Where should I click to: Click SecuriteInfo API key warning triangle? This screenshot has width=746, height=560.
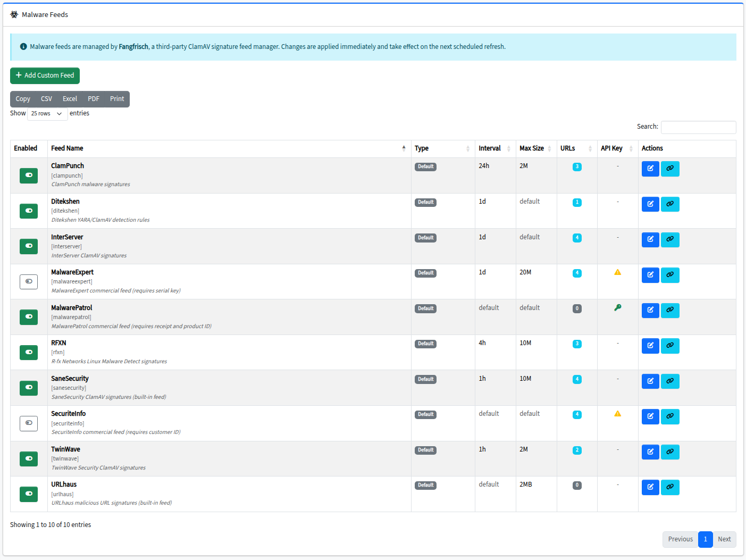617,414
